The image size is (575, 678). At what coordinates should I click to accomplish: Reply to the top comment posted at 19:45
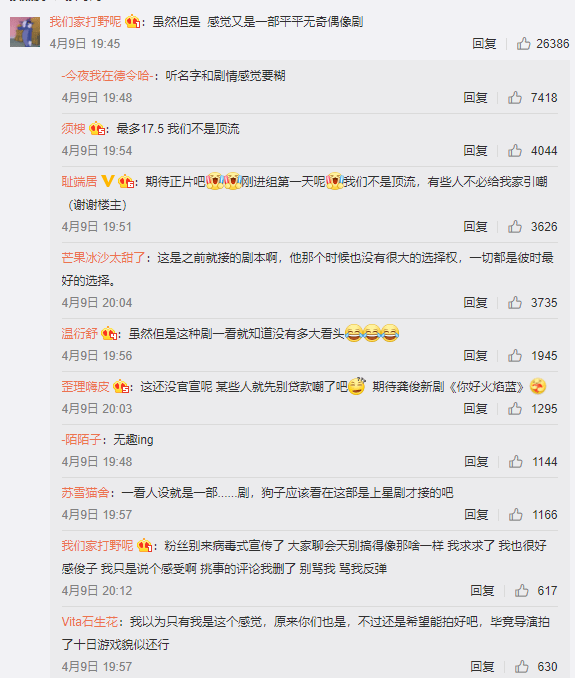point(484,43)
